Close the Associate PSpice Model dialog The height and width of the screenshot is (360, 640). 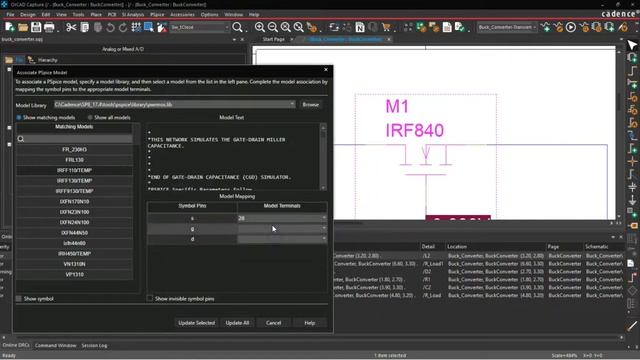(326, 70)
